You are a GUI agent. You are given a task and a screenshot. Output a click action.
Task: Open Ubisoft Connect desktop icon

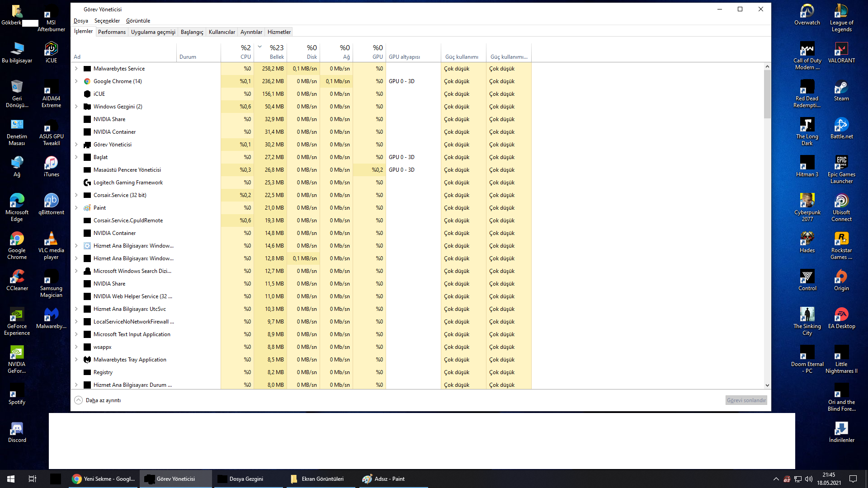click(841, 208)
